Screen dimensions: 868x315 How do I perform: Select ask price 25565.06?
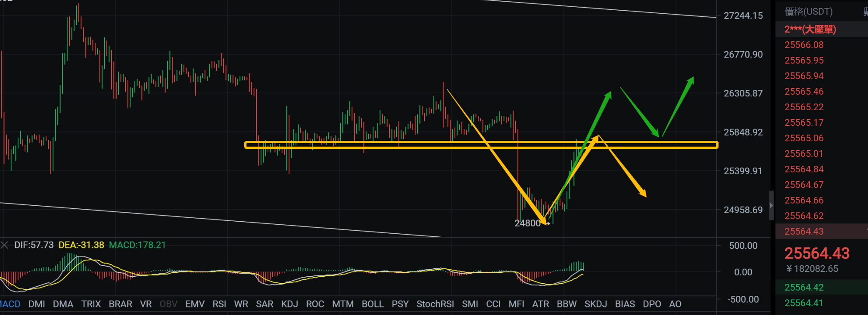[x=804, y=138]
